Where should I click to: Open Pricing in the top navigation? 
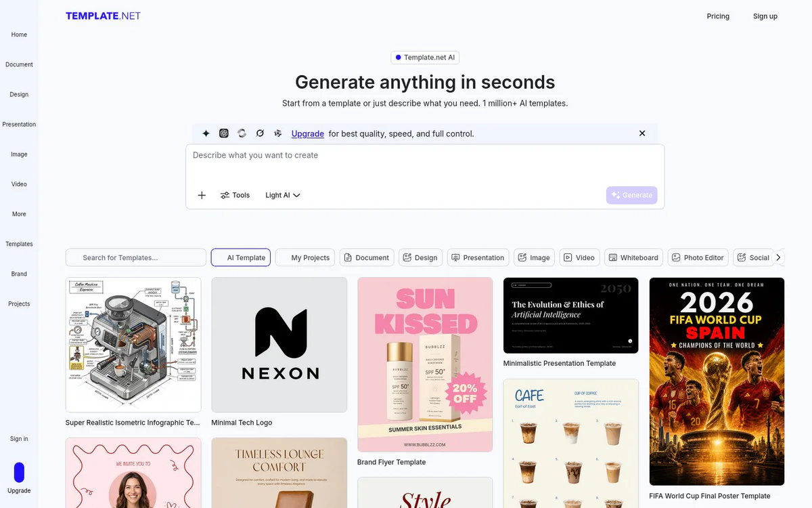[x=718, y=16]
